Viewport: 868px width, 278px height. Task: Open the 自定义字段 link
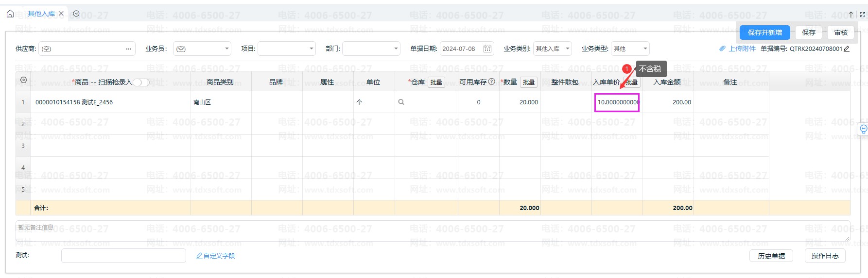[215, 256]
